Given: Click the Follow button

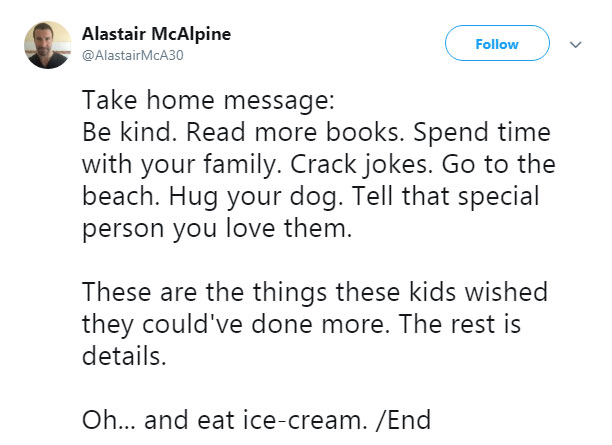Looking at the screenshot, I should pyautogui.click(x=497, y=43).
